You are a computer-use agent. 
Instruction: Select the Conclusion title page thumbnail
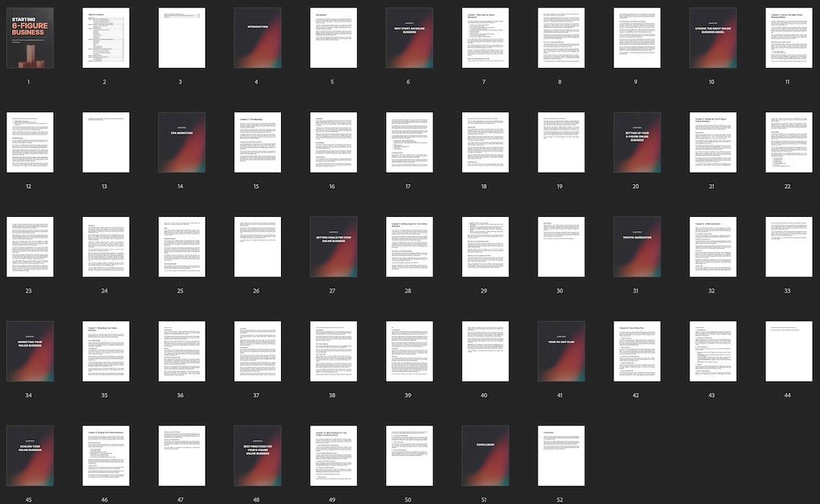[x=485, y=456]
